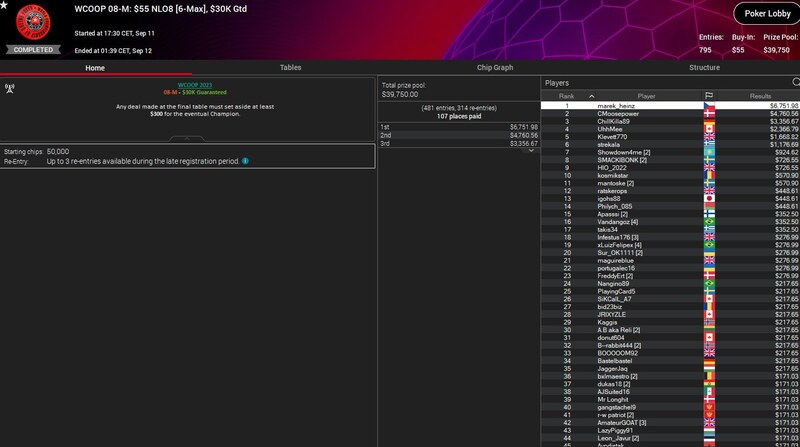Click the Poker Lobby button

(765, 13)
